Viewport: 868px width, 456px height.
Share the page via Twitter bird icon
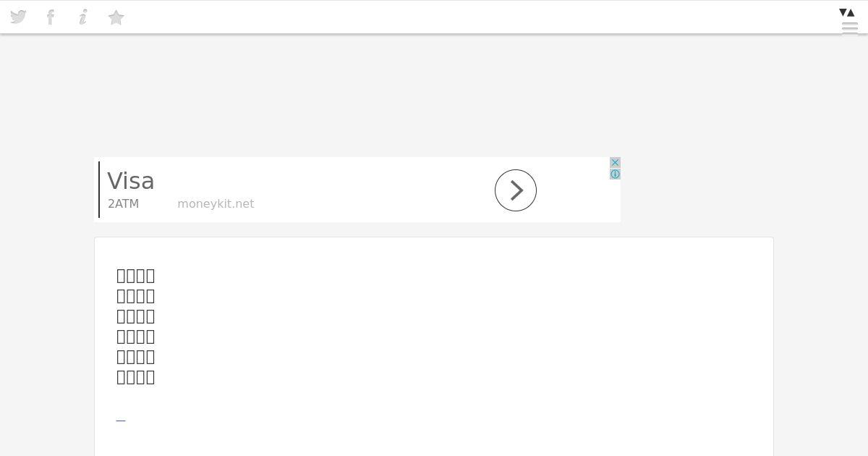[x=18, y=17]
